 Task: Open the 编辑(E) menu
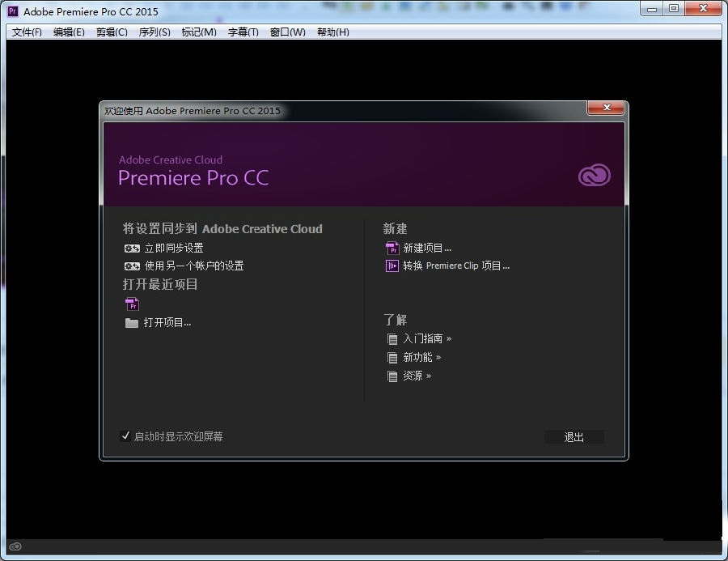click(x=69, y=32)
